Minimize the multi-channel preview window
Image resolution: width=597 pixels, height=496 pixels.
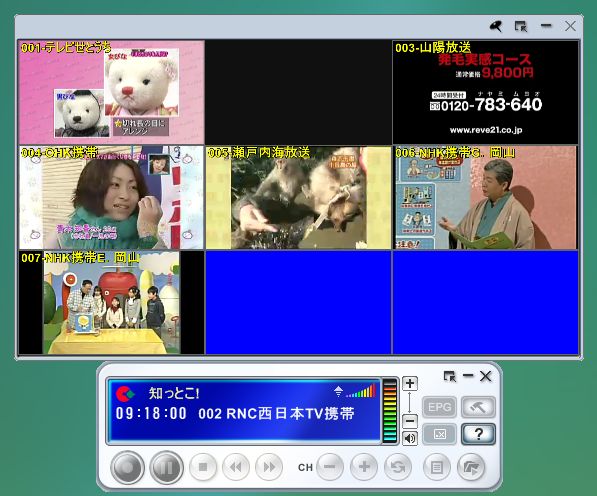pyautogui.click(x=546, y=26)
